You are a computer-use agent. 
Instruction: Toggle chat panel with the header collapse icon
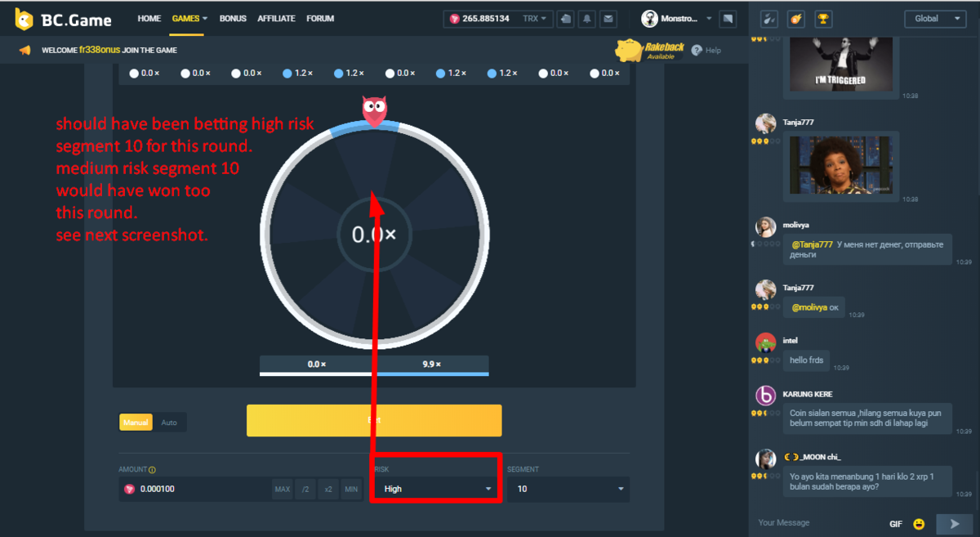point(728,19)
